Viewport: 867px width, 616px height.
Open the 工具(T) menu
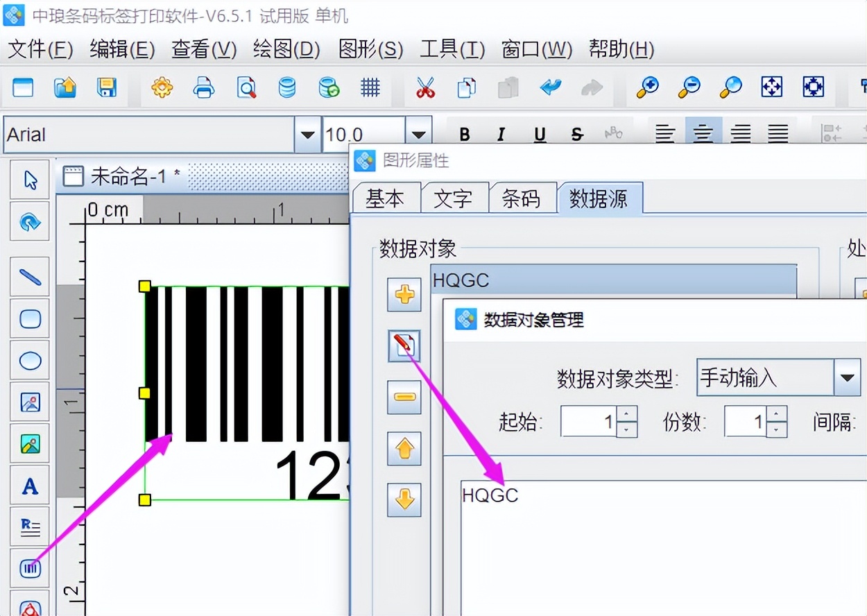click(452, 49)
